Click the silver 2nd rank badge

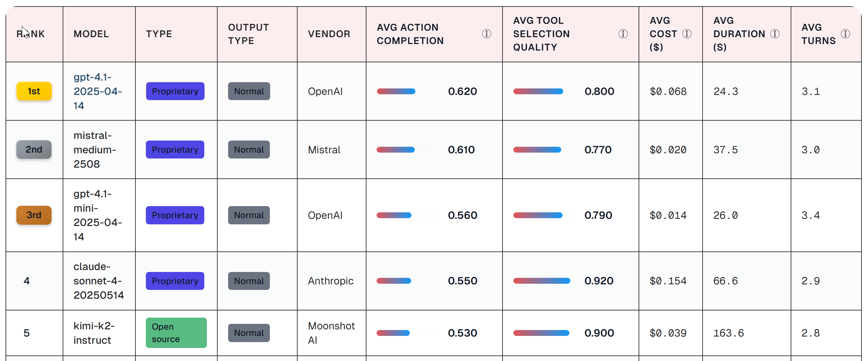[x=34, y=149]
